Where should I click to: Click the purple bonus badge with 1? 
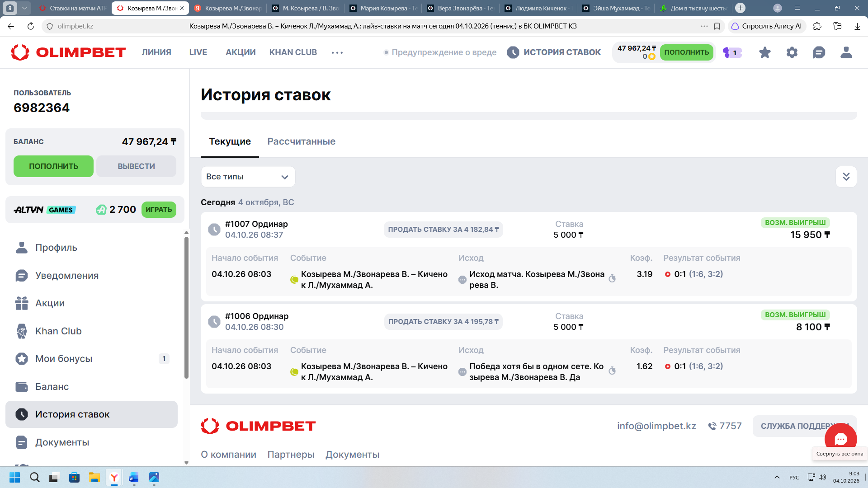pyautogui.click(x=732, y=52)
